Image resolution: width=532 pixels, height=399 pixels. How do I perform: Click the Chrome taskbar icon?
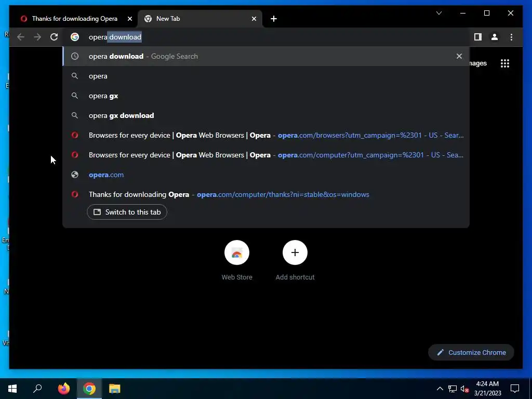point(89,389)
